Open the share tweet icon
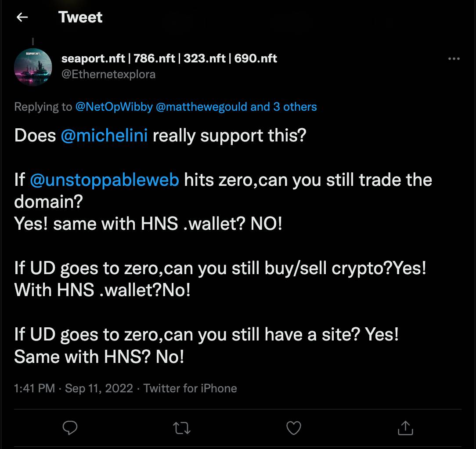The image size is (476, 449). click(405, 427)
